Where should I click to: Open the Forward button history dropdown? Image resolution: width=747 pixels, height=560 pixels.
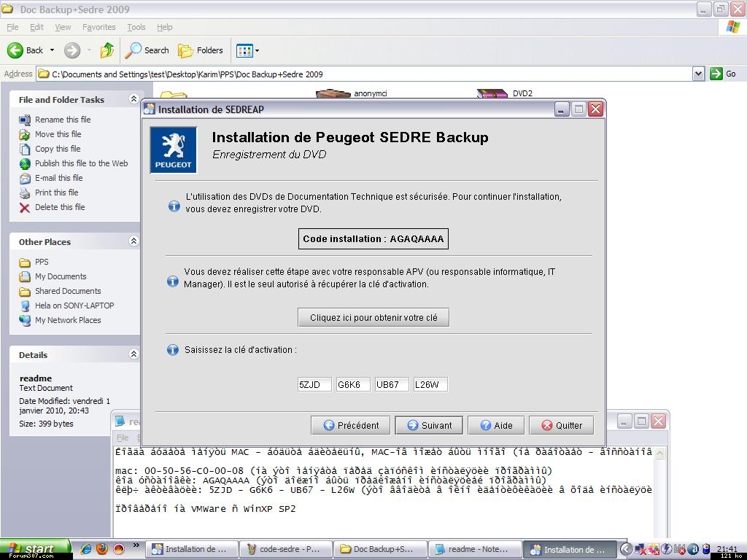[89, 50]
